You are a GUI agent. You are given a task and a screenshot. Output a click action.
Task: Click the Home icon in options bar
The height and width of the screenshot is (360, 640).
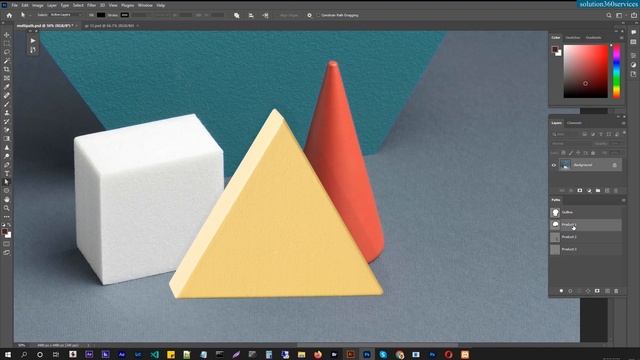[x=9, y=15]
